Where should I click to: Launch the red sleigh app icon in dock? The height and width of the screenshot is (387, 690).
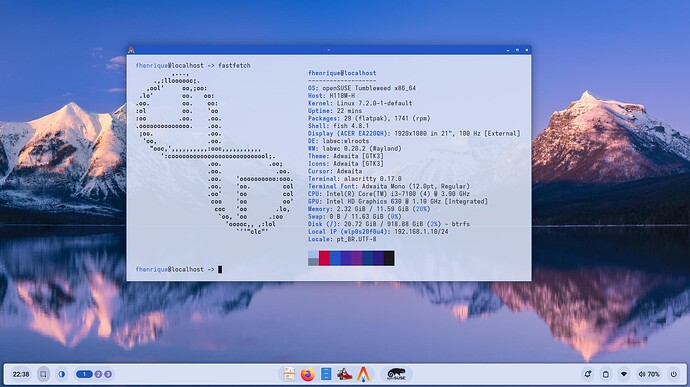tap(345, 374)
